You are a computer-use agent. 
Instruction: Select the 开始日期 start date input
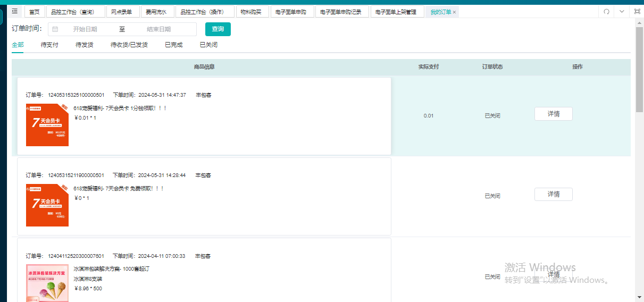pyautogui.click(x=85, y=29)
